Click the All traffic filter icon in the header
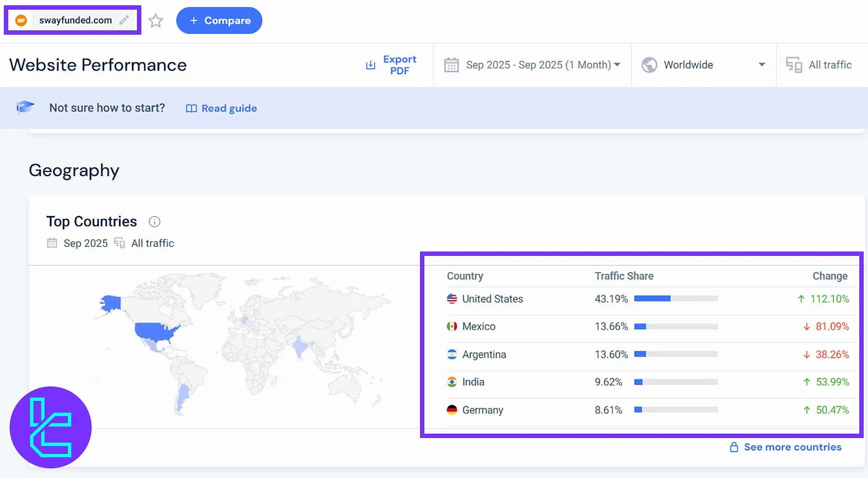 tap(794, 65)
